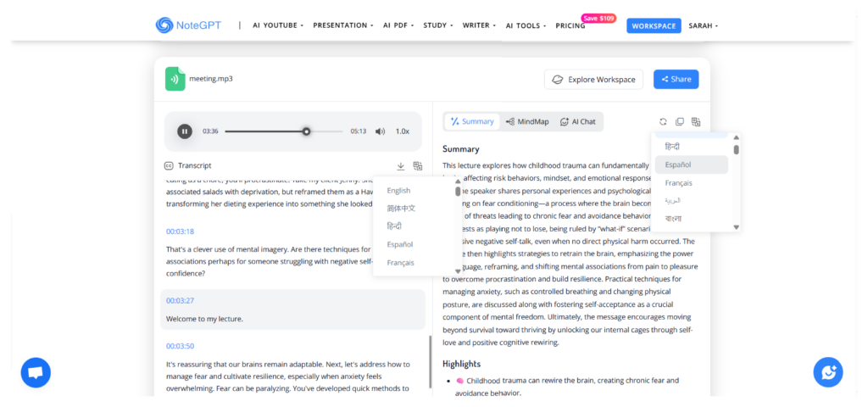Click summary language list down arrow
This screenshot has width=868, height=407.
[x=737, y=226]
